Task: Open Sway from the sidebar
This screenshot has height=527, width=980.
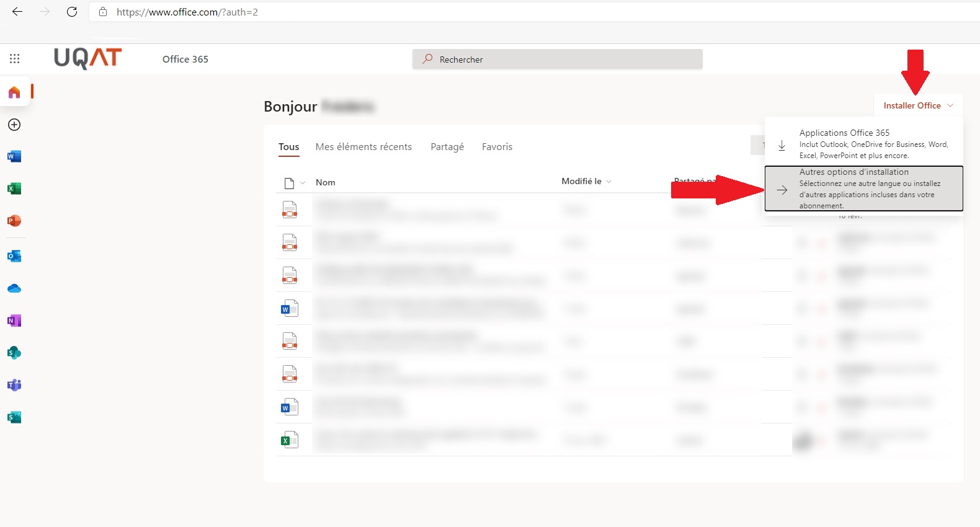Action: point(14,417)
